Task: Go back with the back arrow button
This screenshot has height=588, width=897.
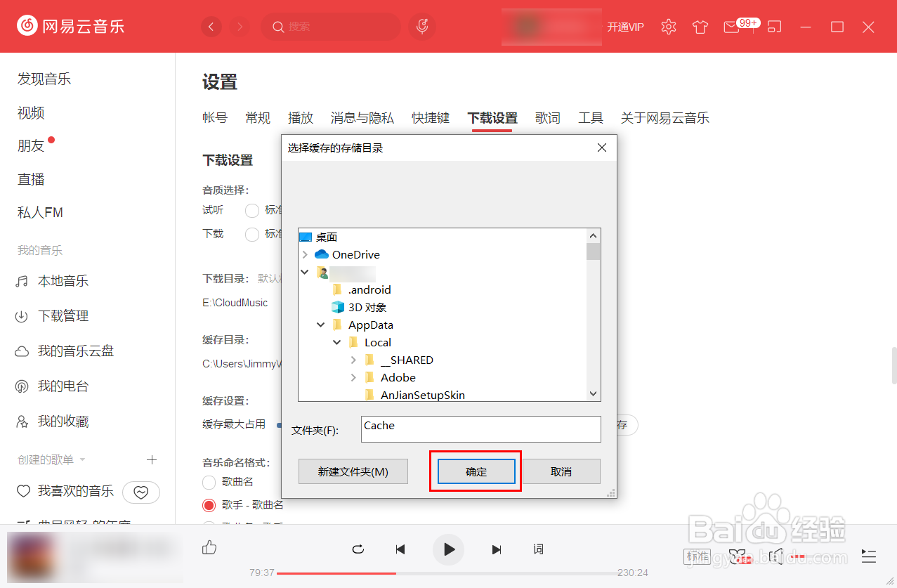Action: [x=211, y=27]
